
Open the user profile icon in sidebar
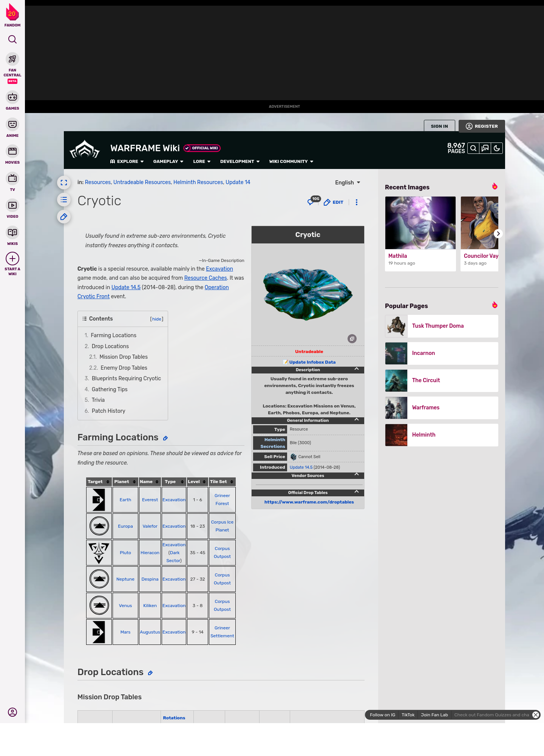pos(12,712)
